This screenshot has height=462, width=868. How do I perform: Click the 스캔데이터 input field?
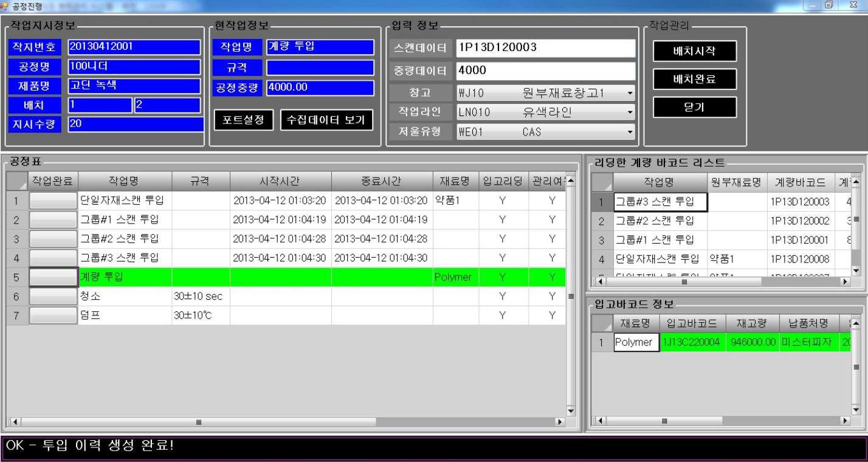(546, 48)
